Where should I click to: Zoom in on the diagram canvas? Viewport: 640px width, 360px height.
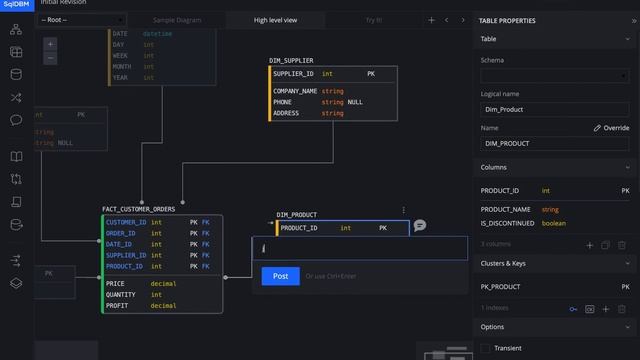click(50, 44)
